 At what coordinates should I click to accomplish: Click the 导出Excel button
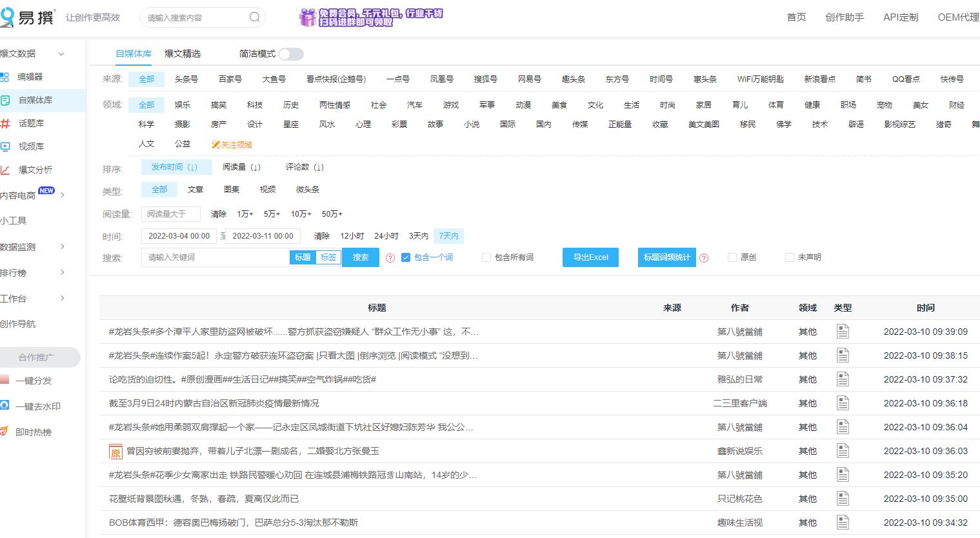pyautogui.click(x=590, y=257)
